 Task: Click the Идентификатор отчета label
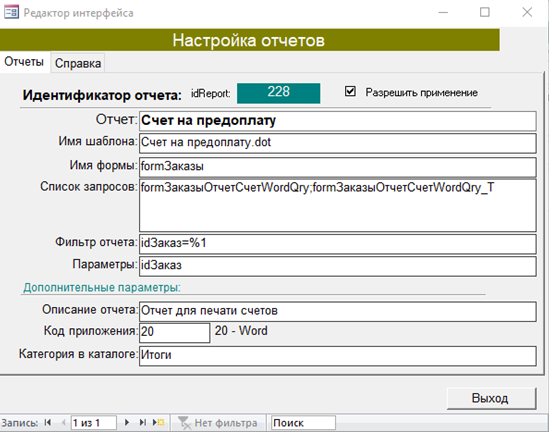(102, 95)
